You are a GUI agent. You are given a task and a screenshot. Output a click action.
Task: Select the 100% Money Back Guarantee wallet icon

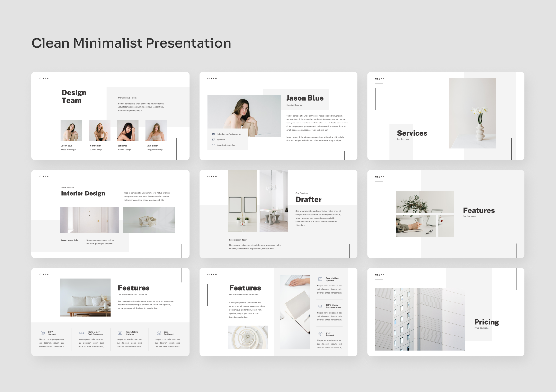click(82, 333)
